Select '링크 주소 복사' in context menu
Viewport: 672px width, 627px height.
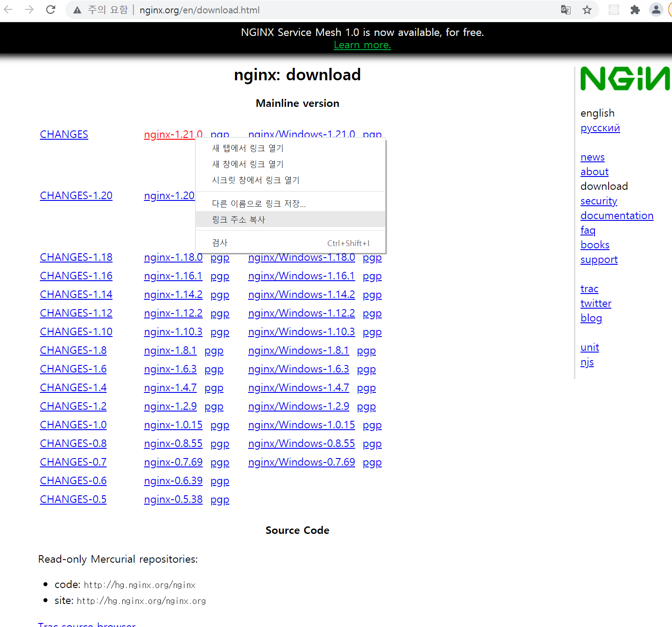290,219
